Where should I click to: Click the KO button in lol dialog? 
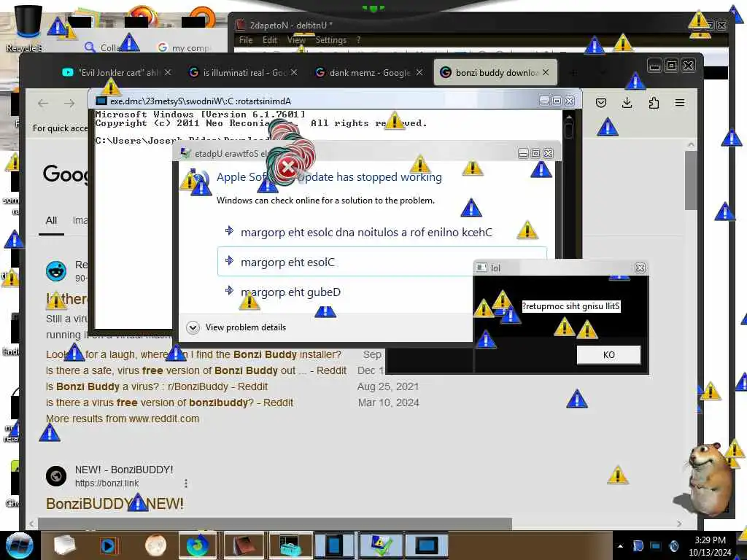(x=608, y=355)
